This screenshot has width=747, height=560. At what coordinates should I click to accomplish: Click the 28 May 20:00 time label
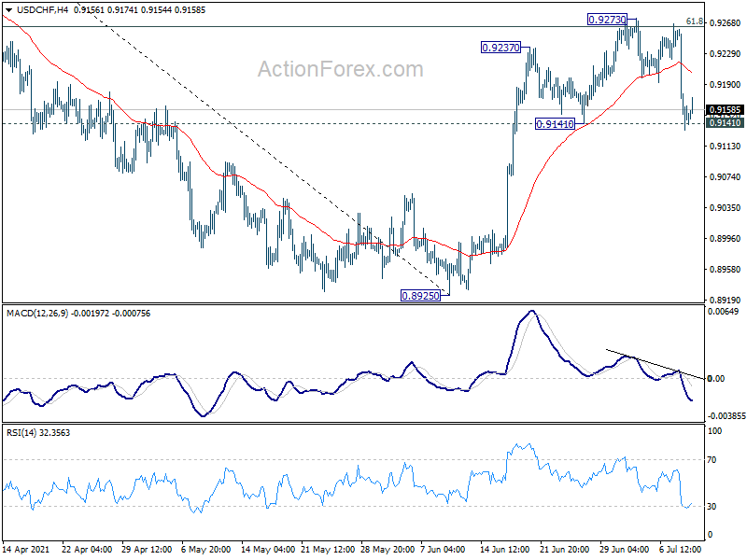point(388,549)
